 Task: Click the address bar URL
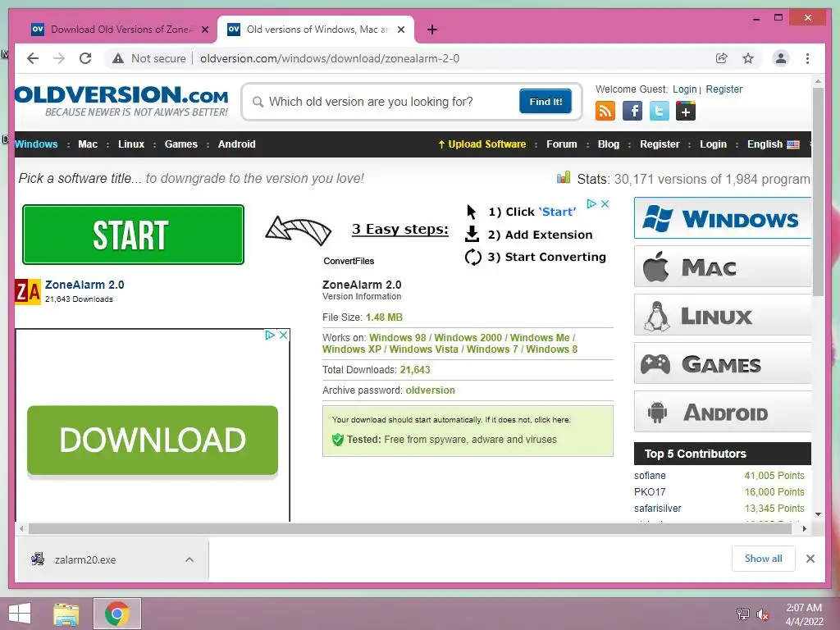coord(330,58)
